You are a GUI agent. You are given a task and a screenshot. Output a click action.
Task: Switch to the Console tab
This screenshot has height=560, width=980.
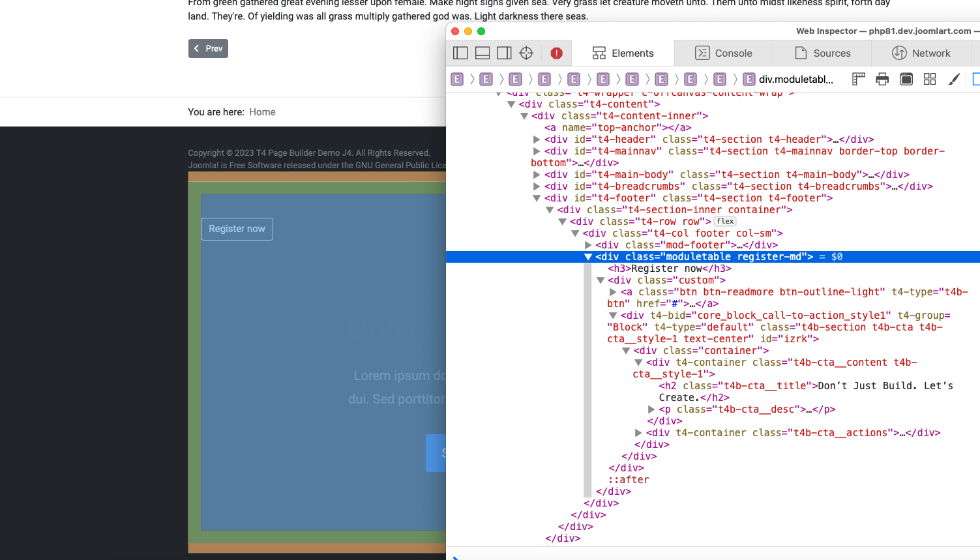(724, 53)
